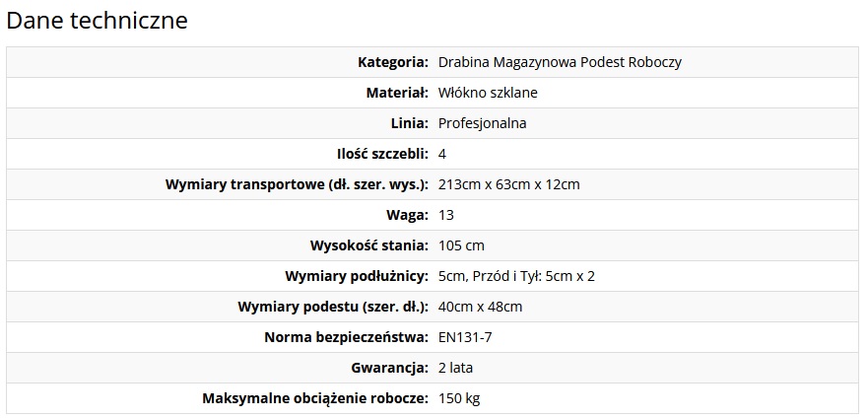Click the 'Wysokość stania:' label
868x418 pixels.
369,245
